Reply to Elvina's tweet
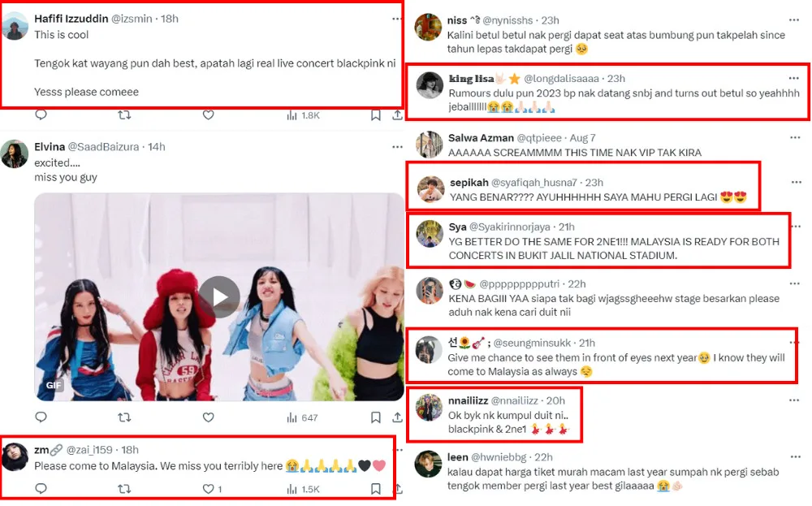This screenshot has width=812, height=506. 41,417
